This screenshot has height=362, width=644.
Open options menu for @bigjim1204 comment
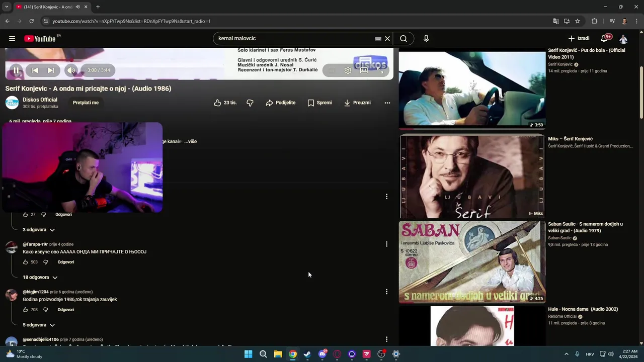point(386,292)
